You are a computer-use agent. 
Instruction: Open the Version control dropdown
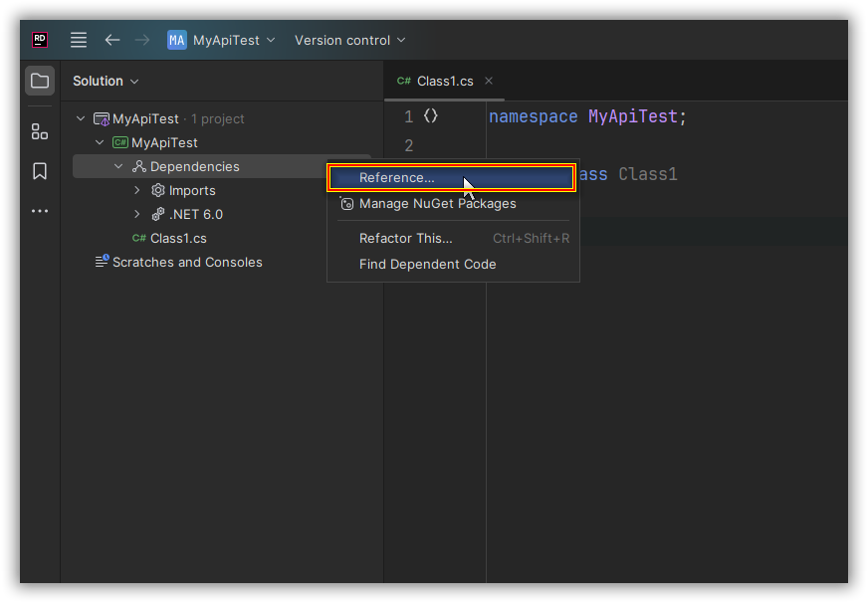349,40
